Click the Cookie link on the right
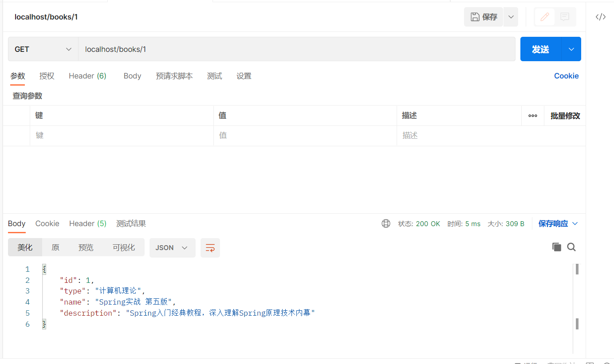 click(x=566, y=76)
